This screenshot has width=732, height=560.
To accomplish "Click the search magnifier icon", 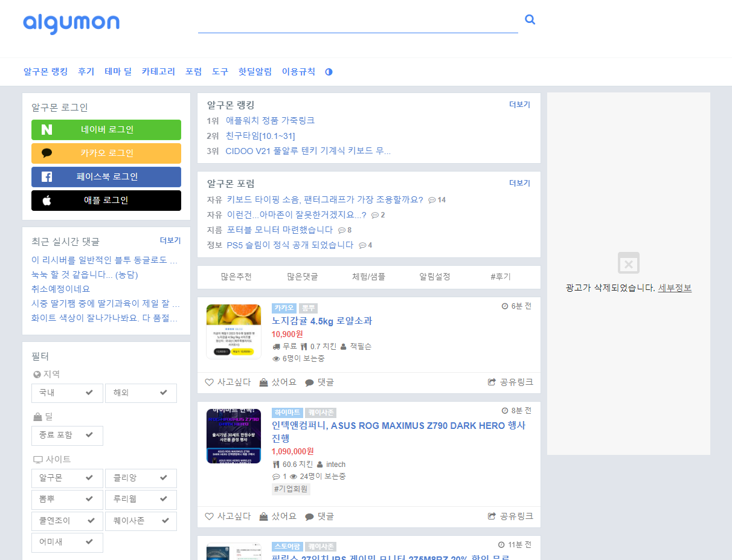I will (x=530, y=19).
